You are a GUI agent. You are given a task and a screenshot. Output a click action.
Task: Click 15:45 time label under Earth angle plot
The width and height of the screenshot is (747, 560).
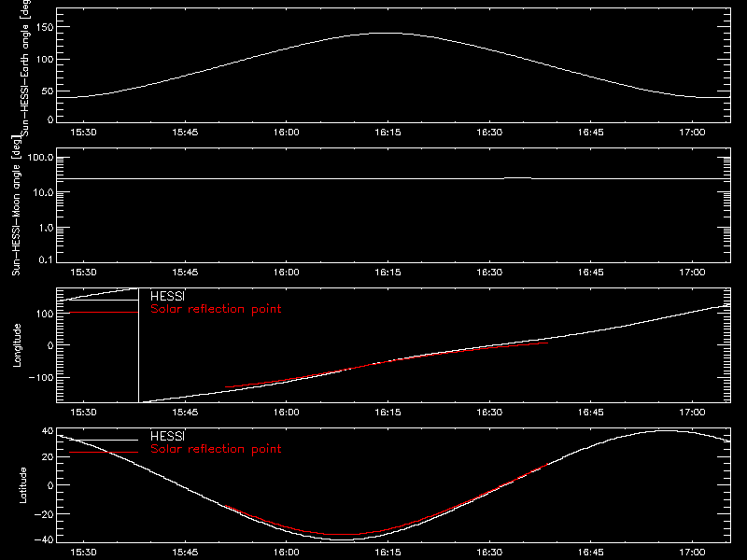click(185, 132)
